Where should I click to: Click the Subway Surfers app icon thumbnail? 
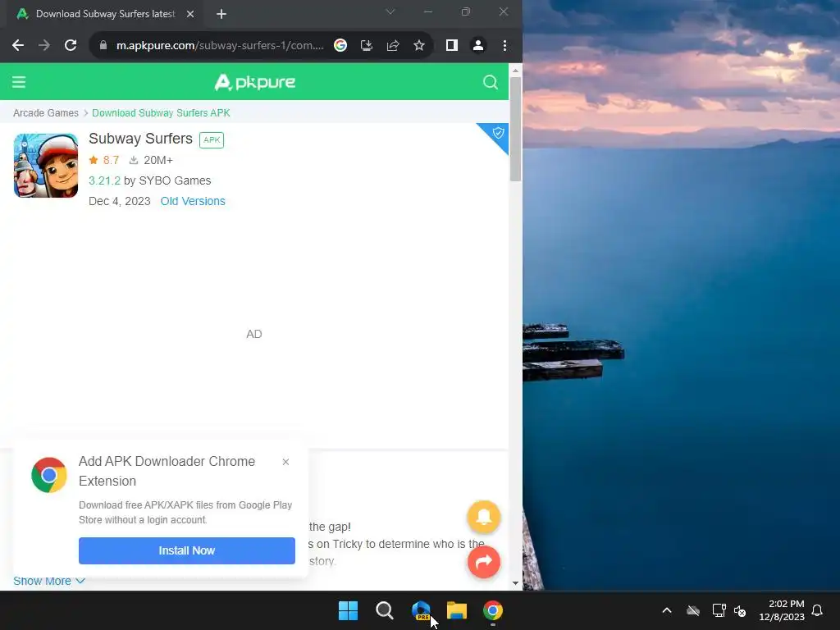tap(46, 166)
